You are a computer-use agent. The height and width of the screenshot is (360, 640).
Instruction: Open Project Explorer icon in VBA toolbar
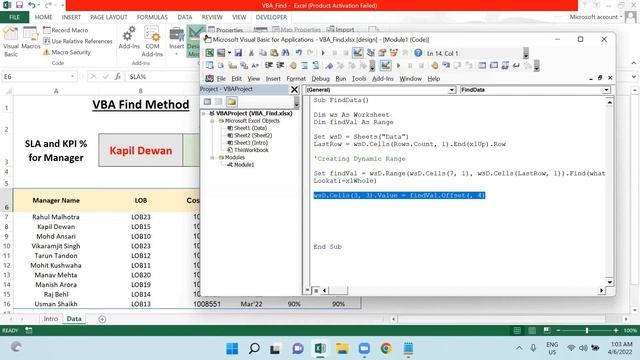click(x=370, y=53)
